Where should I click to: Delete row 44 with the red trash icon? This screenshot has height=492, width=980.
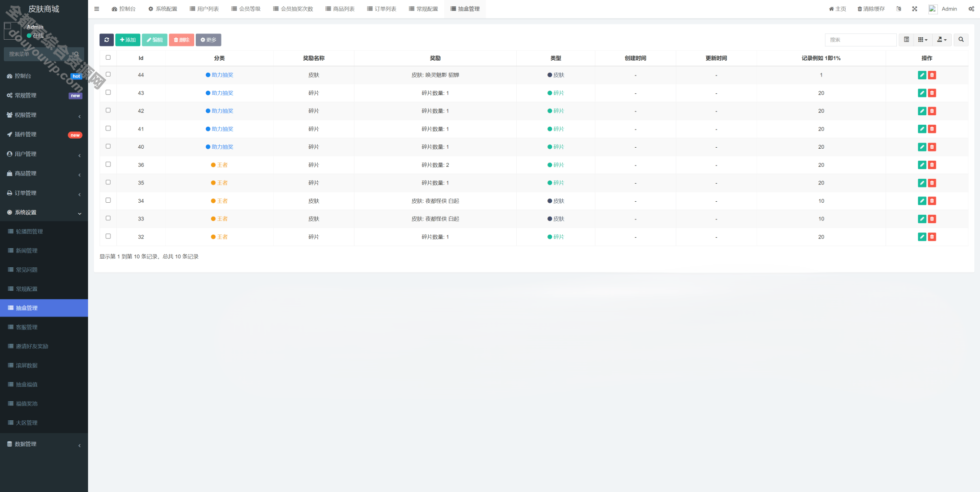[932, 75]
